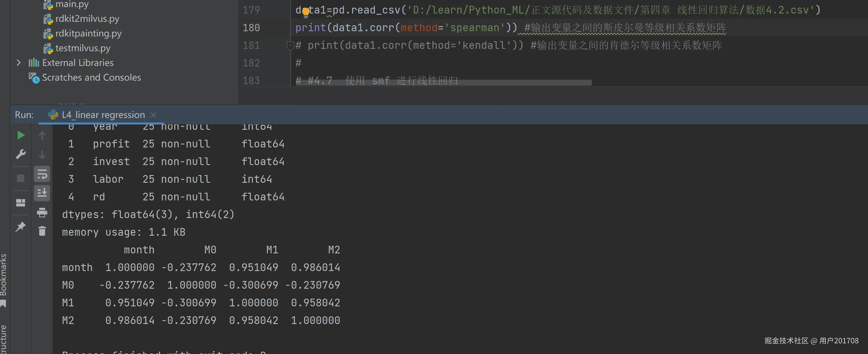Screen dimensions: 868x354
Task: Pin the current Run tab
Action: click(21, 227)
